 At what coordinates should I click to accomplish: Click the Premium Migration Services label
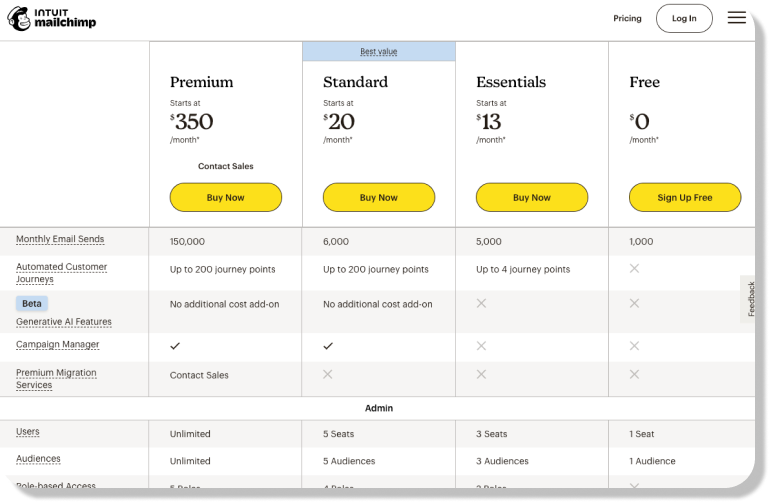pos(56,378)
